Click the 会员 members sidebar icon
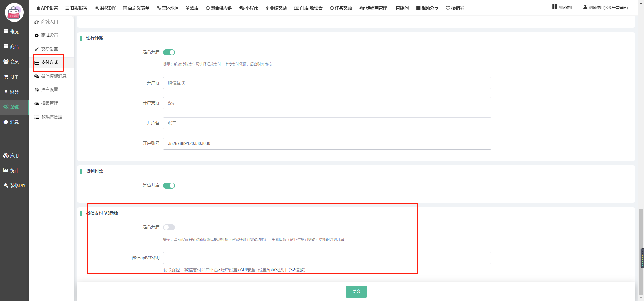Viewport: 644px width, 301px height. pyautogui.click(x=6, y=62)
